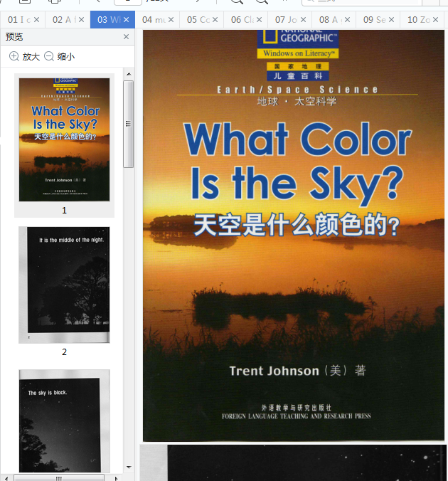Click the 'What Color' title on the main page
448x481 pixels.
298,139
